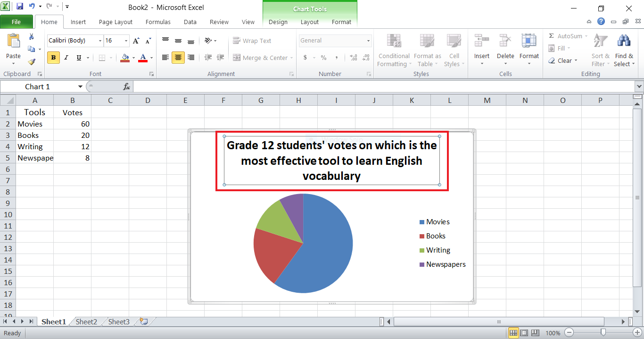Click the Increase Font Size icon

coord(136,40)
